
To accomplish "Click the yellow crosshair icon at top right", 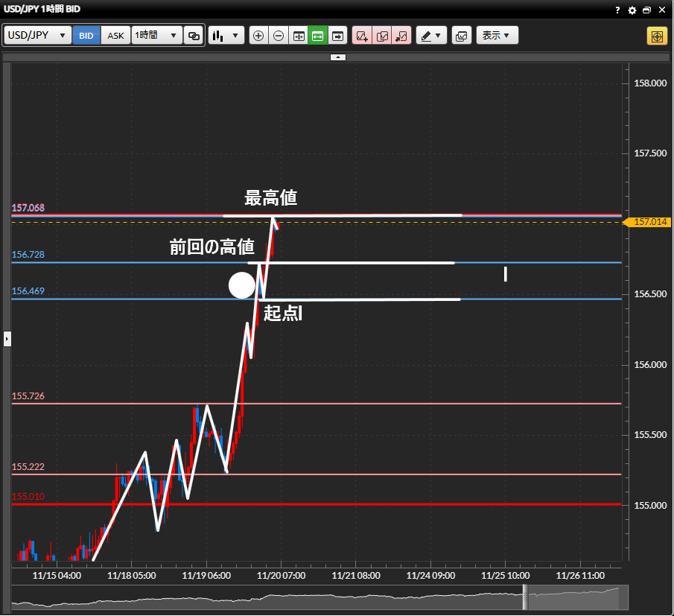I will click(657, 36).
